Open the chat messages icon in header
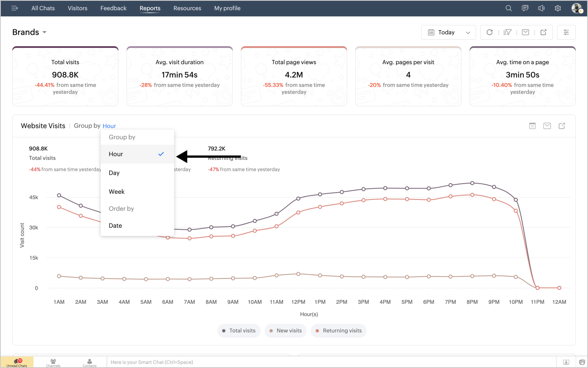This screenshot has width=588, height=368. click(525, 8)
